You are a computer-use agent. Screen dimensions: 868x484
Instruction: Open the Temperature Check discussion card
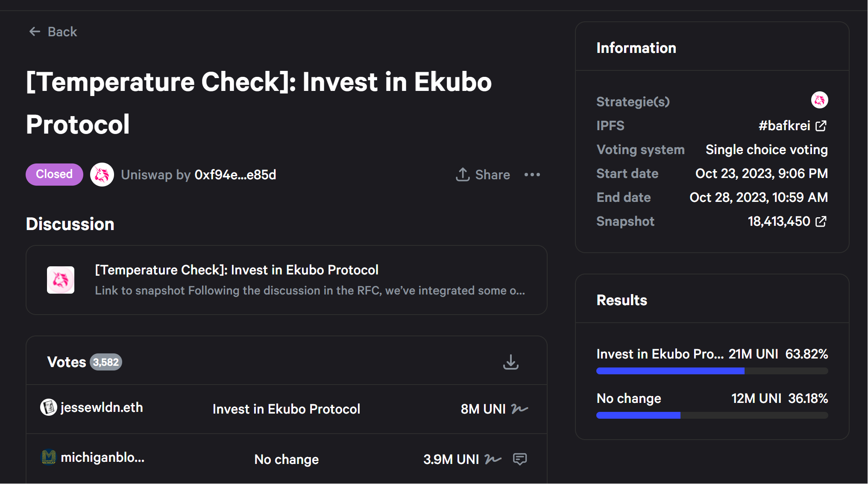tap(287, 280)
